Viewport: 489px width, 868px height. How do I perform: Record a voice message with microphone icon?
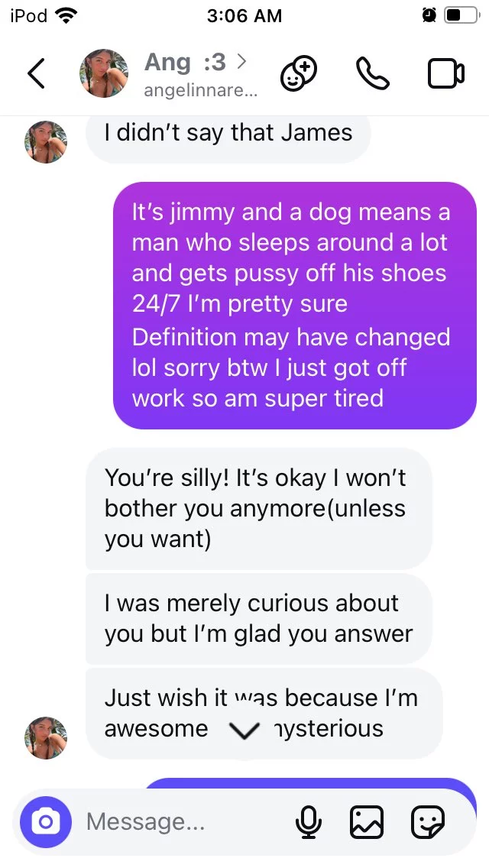[x=309, y=822]
